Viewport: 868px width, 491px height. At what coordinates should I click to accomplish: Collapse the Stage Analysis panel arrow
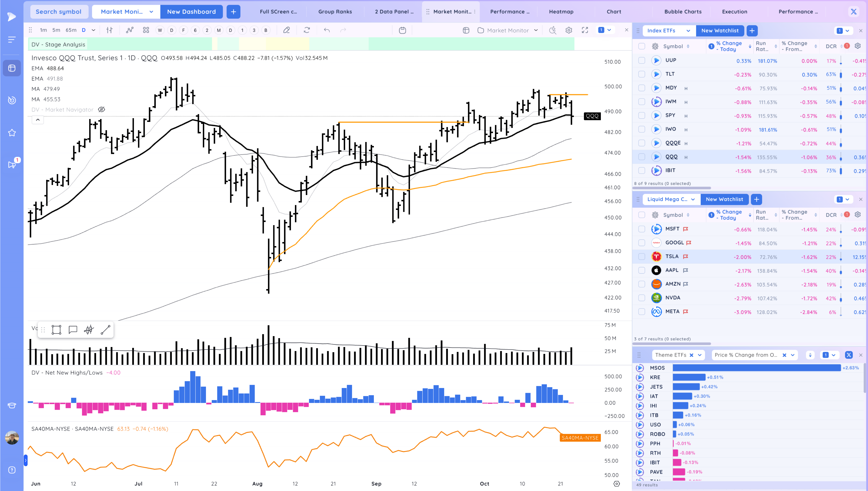(38, 120)
